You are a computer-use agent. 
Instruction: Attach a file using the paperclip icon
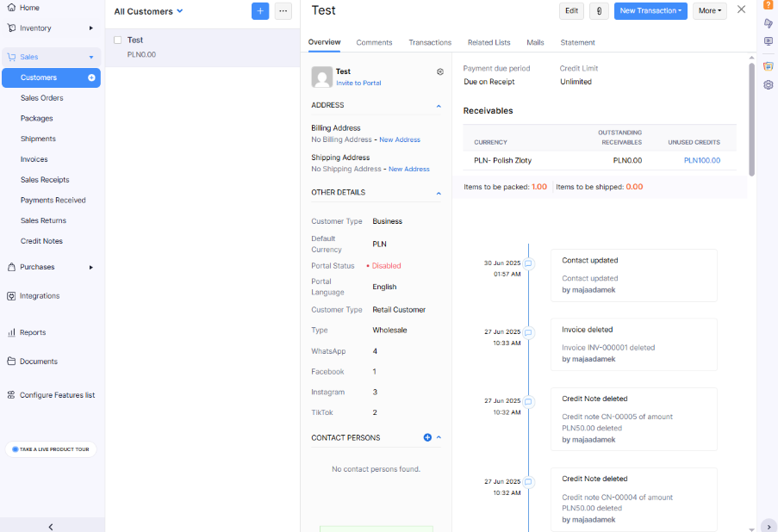point(598,10)
